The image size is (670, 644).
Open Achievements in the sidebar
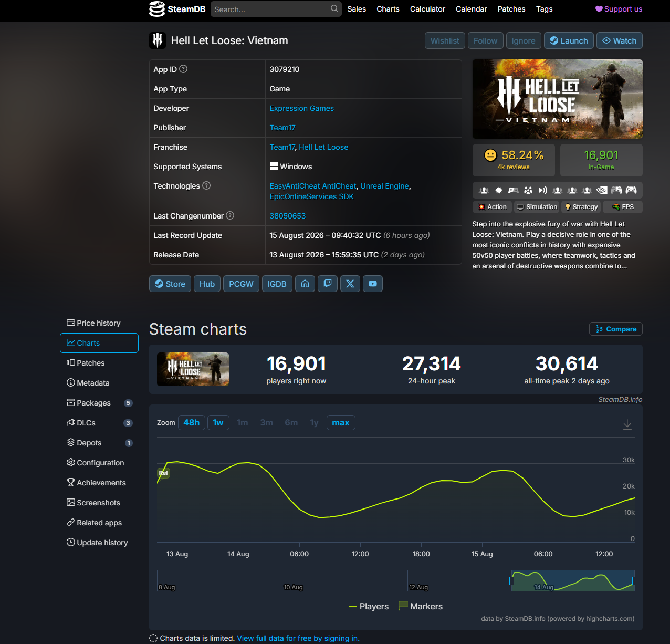pyautogui.click(x=99, y=483)
